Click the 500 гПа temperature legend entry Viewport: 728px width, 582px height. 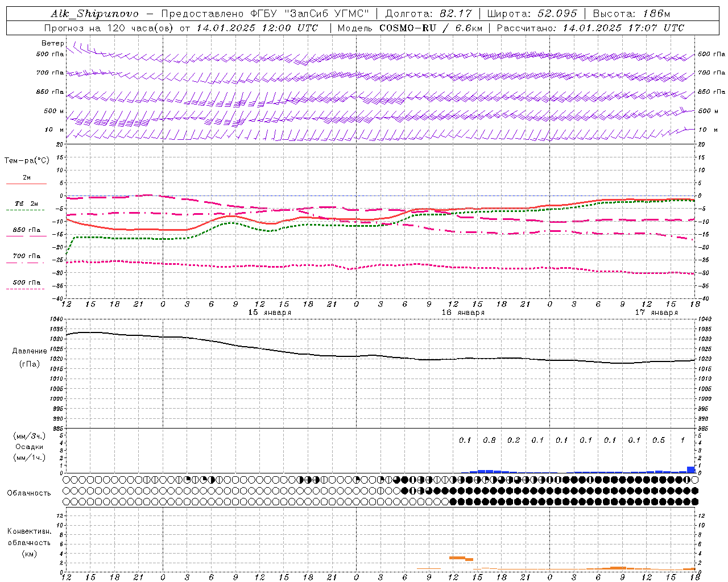pyautogui.click(x=27, y=282)
